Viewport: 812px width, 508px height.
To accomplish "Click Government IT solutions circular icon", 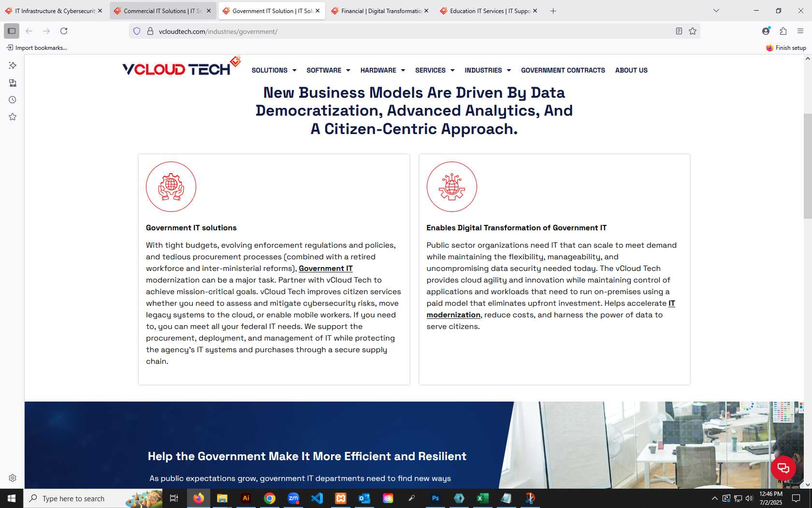I will coord(171,187).
